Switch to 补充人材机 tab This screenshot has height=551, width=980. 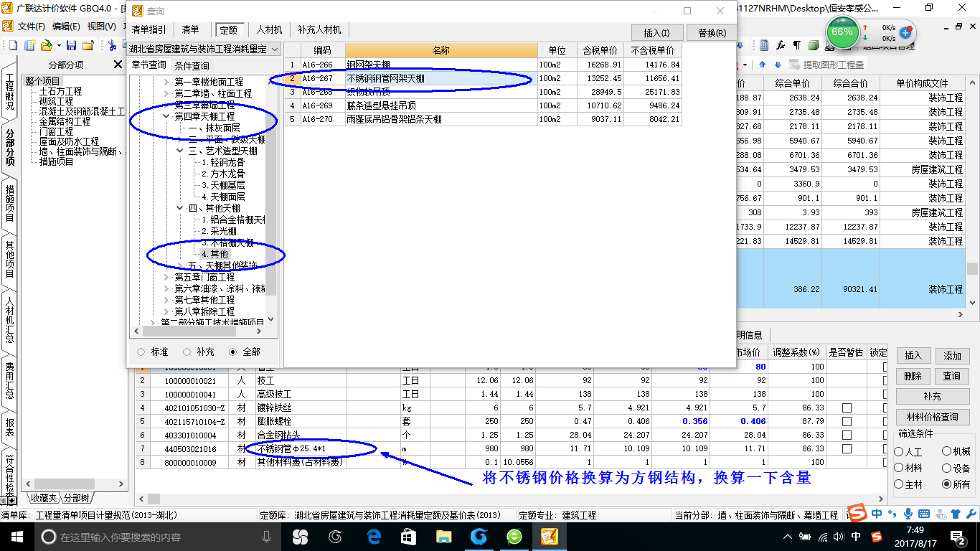coord(319,30)
